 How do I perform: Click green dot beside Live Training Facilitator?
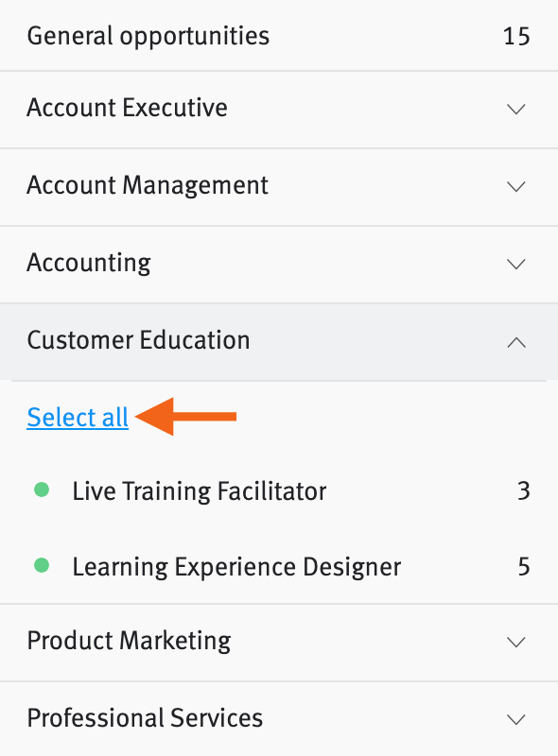point(42,490)
